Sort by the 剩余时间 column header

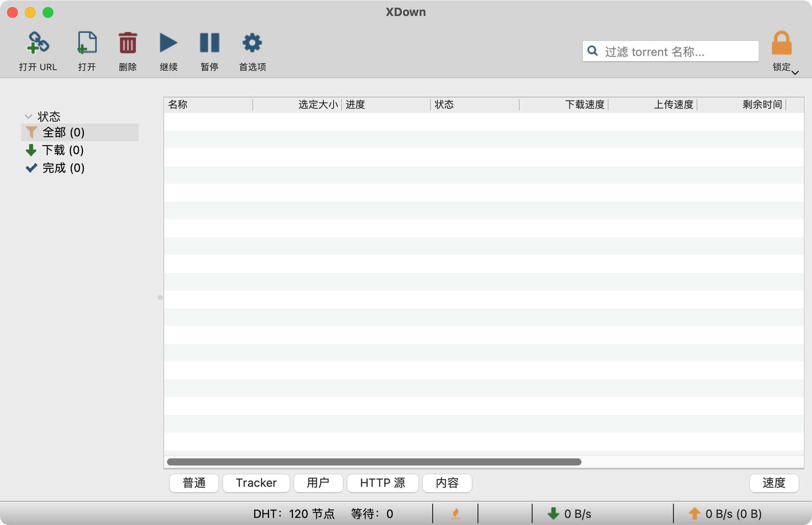[741, 104]
